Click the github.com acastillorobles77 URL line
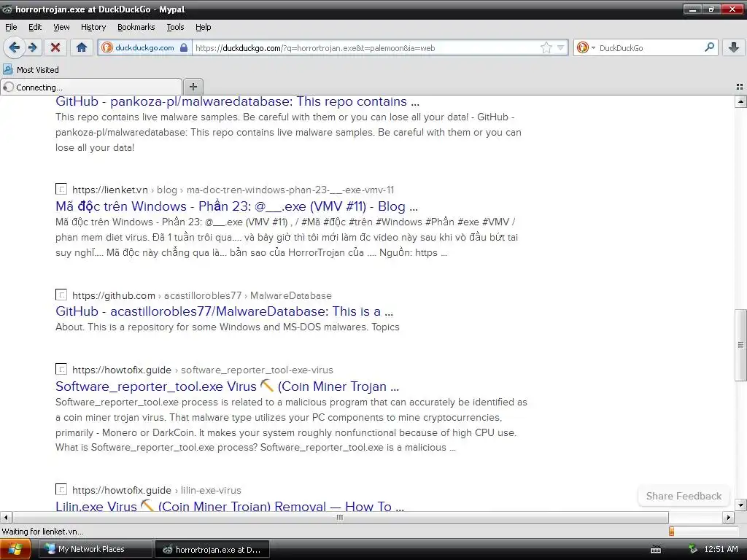 (x=202, y=296)
